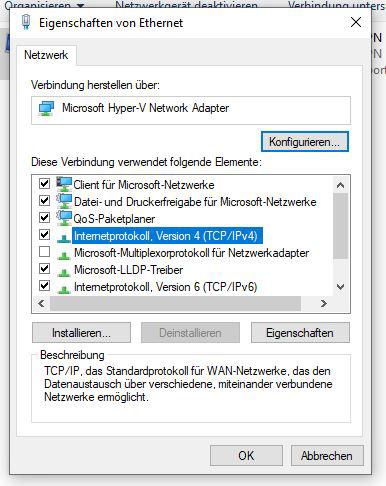Click the list scroll up arrow
Viewport: 386px width, 486px height.
(340, 185)
